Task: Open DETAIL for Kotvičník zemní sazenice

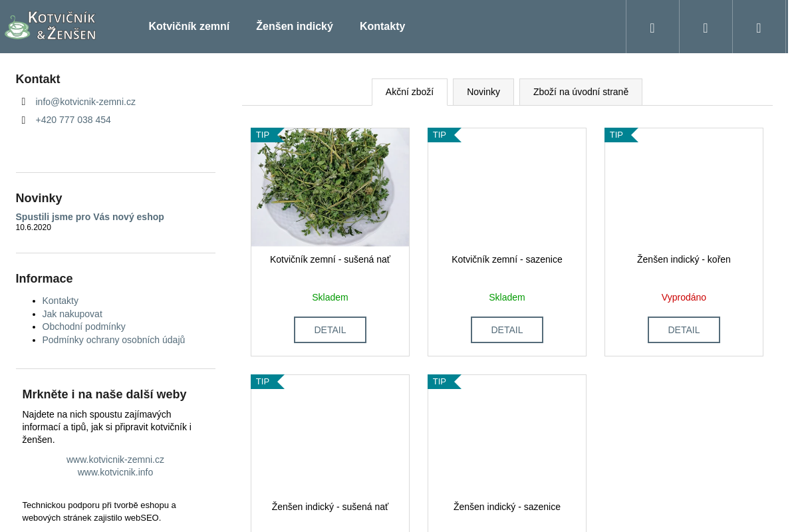Action: click(x=507, y=330)
